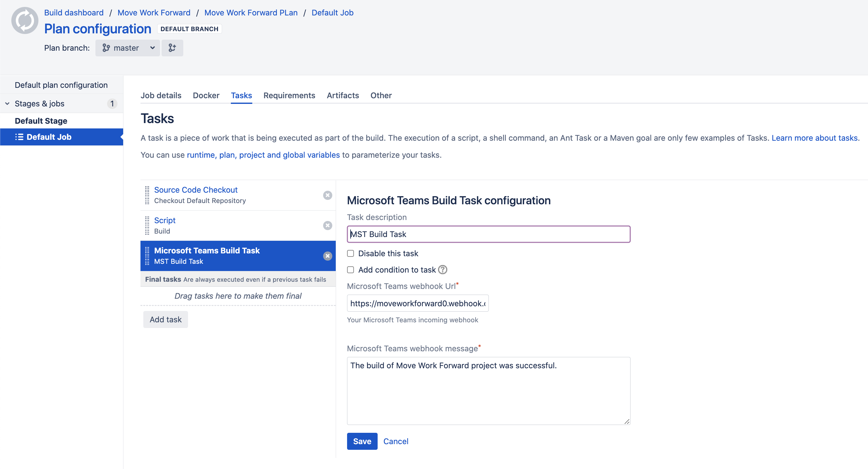Image resolution: width=868 pixels, height=469 pixels.
Task: Click the list icon next to Default Job
Action: 19,137
